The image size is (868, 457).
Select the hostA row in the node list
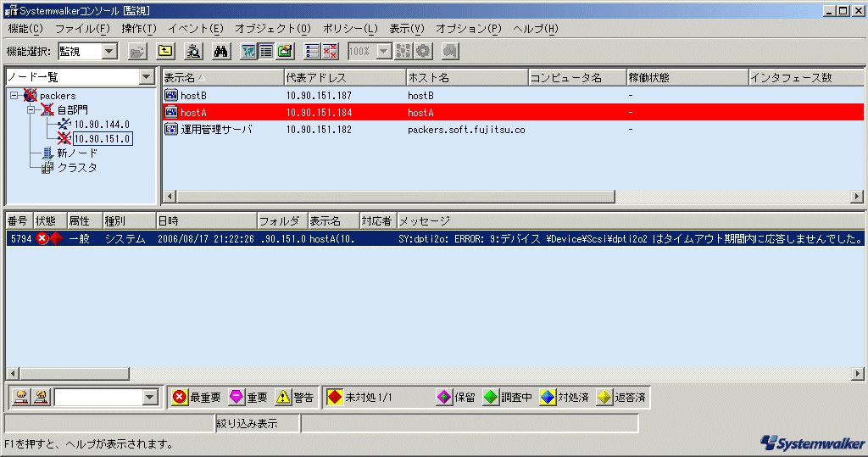[513, 113]
